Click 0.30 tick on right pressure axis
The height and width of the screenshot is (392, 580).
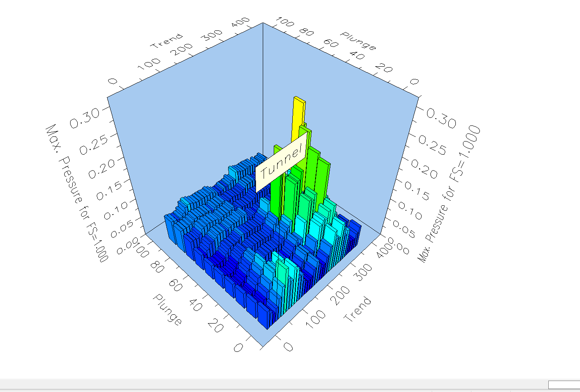[x=441, y=118]
